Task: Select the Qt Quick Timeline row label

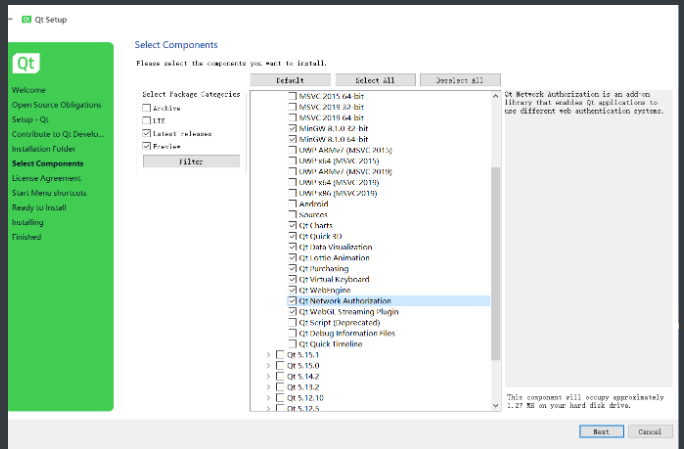Action: pos(331,344)
